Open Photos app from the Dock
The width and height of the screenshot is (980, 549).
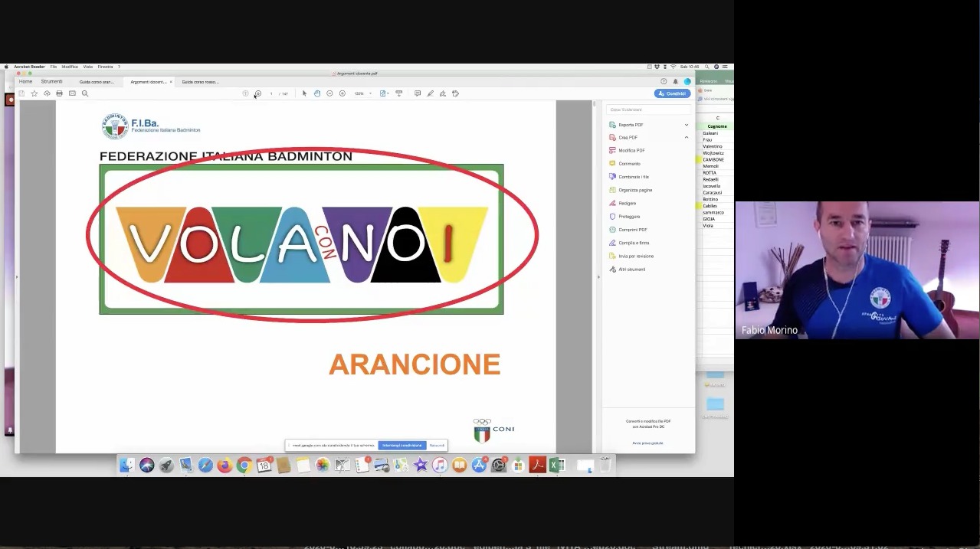tap(323, 465)
